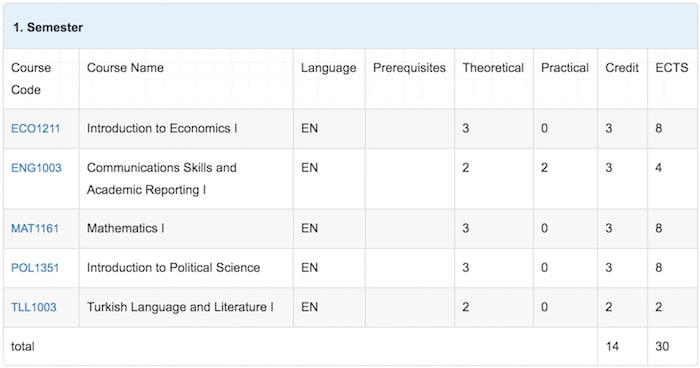Click the 1. Semester section header
The height and width of the screenshot is (368, 700).
coord(48,27)
